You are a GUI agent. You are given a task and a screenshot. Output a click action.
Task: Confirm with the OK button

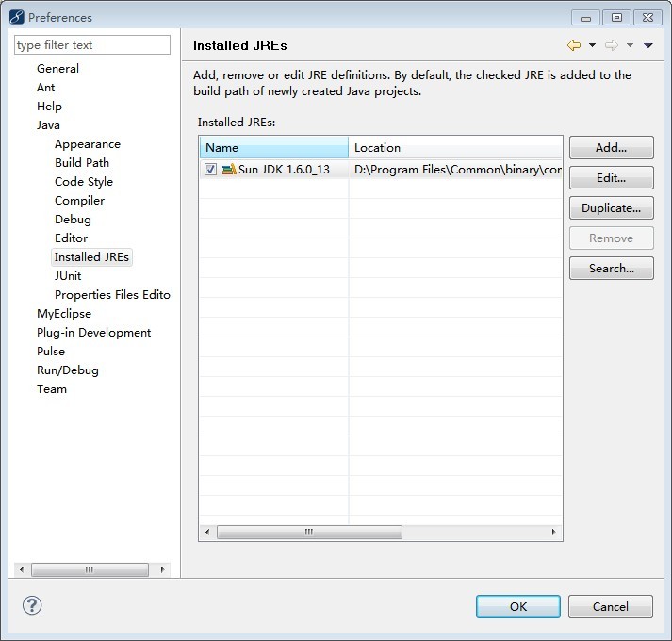point(518,606)
